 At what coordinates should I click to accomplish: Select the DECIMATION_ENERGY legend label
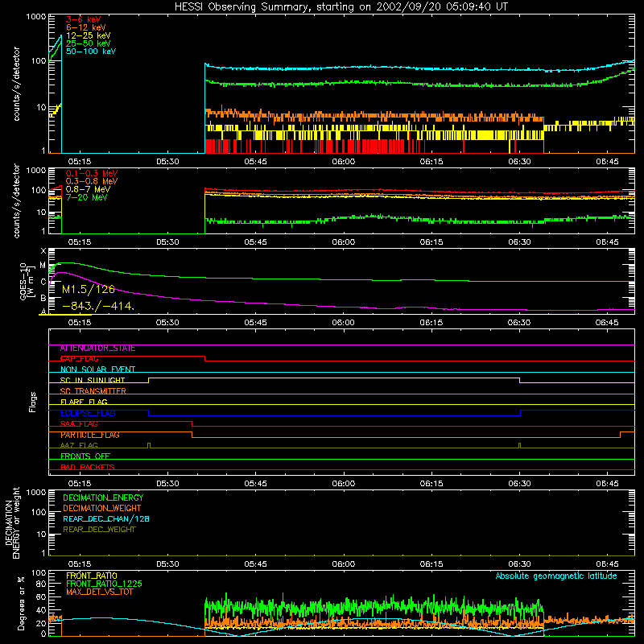(103, 497)
